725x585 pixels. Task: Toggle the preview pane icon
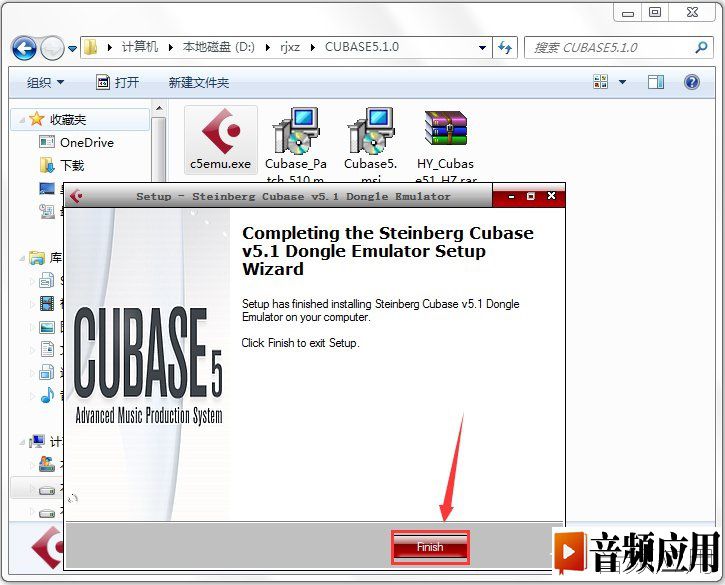[656, 82]
